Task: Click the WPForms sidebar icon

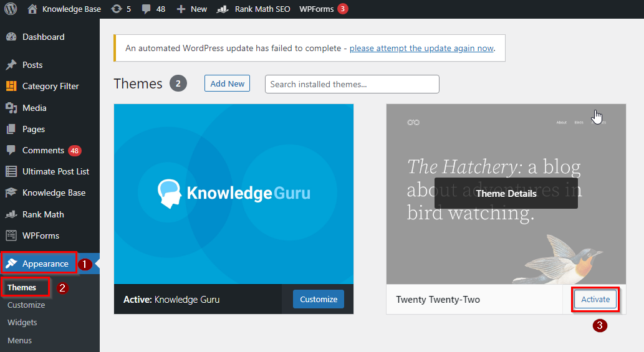Action: 11,235
